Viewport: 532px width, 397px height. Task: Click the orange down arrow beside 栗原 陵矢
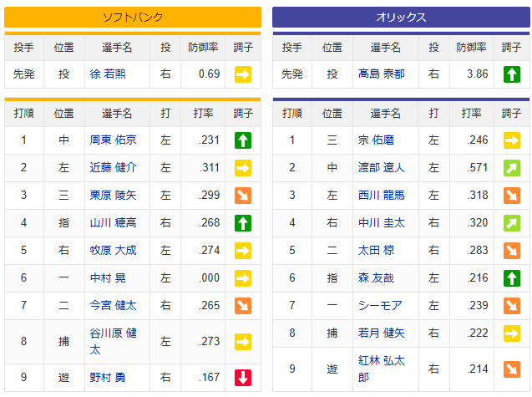pyautogui.click(x=243, y=195)
